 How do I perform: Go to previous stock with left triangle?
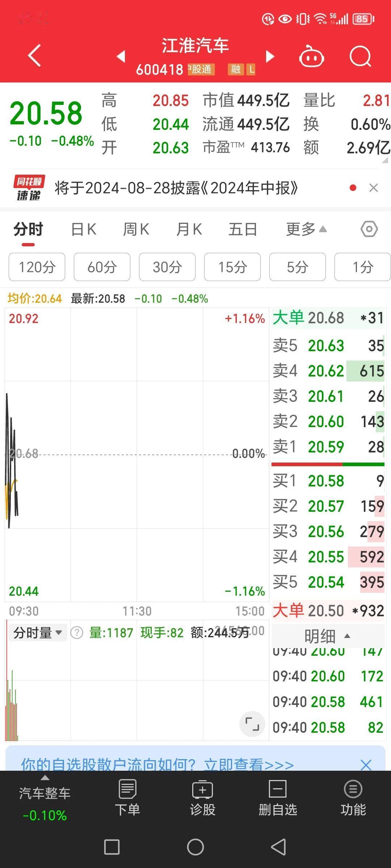pos(121,56)
